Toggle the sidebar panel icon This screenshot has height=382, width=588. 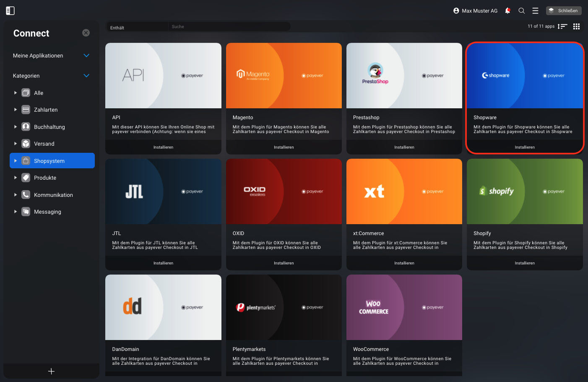point(10,11)
